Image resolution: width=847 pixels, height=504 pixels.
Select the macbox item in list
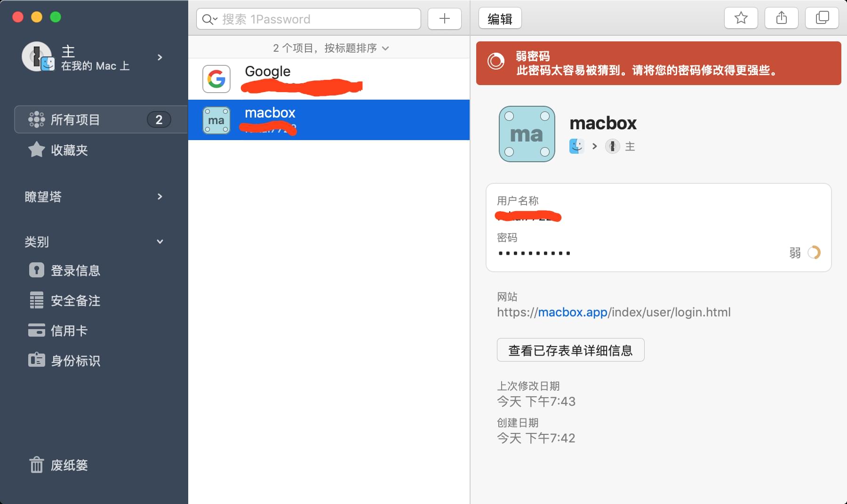329,120
